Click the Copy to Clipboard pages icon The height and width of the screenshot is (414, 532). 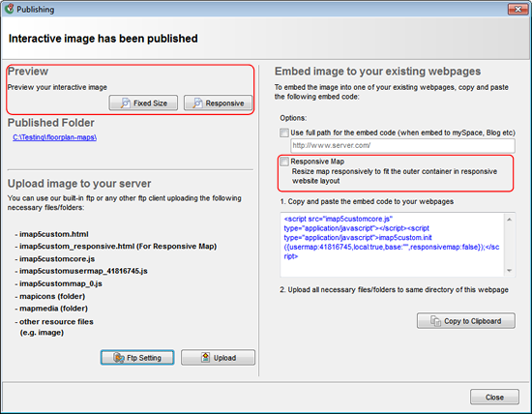pyautogui.click(x=435, y=321)
